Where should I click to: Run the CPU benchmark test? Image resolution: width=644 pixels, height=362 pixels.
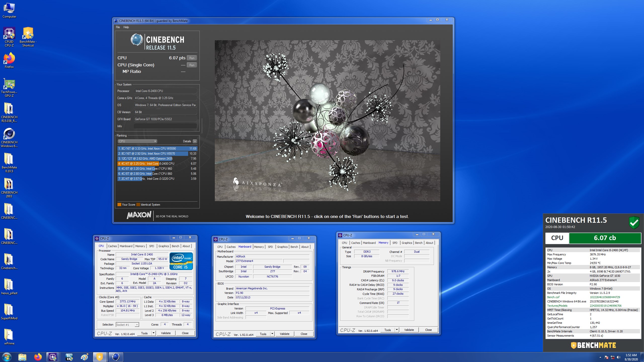(192, 58)
